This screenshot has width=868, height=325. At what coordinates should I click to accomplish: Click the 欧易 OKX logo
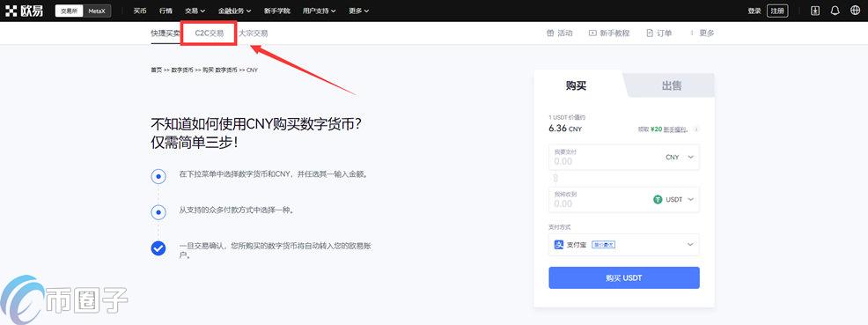[x=24, y=11]
